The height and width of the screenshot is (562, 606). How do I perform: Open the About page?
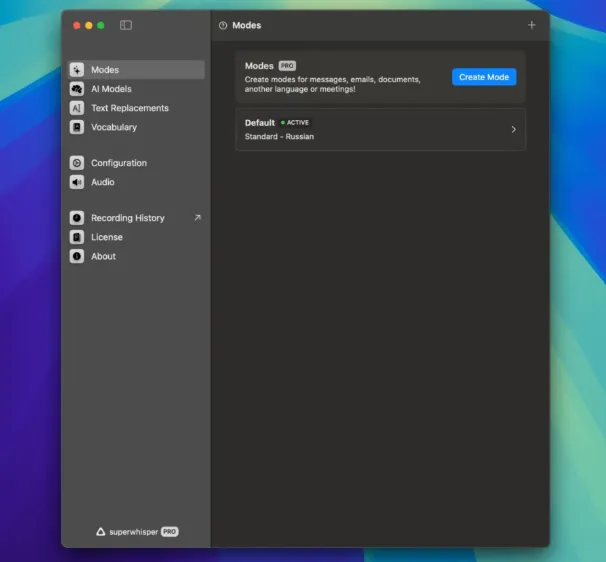click(x=136, y=256)
